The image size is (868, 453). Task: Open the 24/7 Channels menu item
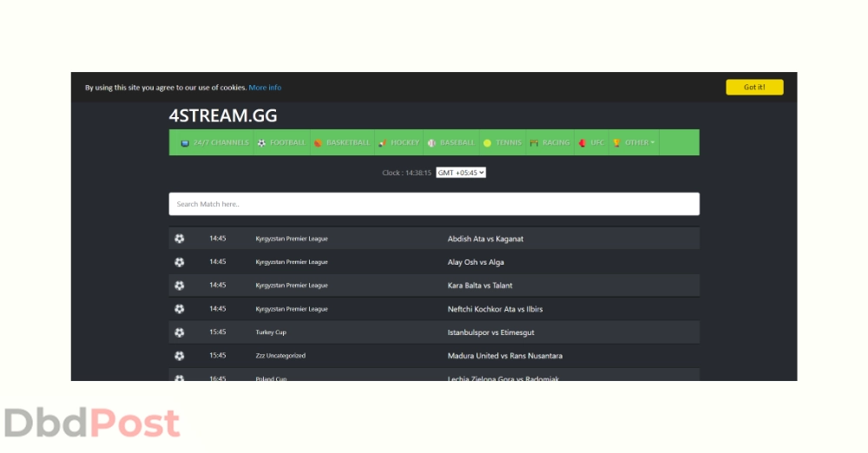coord(214,143)
